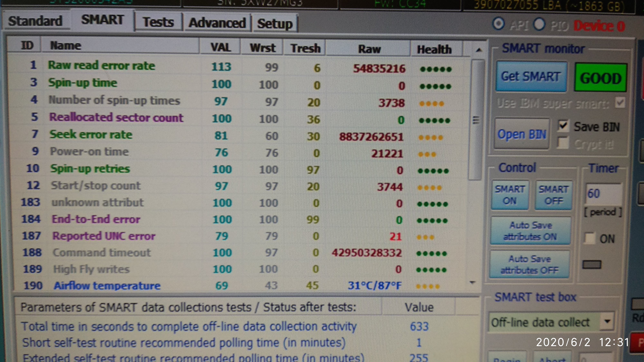The height and width of the screenshot is (362, 644).
Task: Toggle the Save BIN checkbox
Action: 563,126
